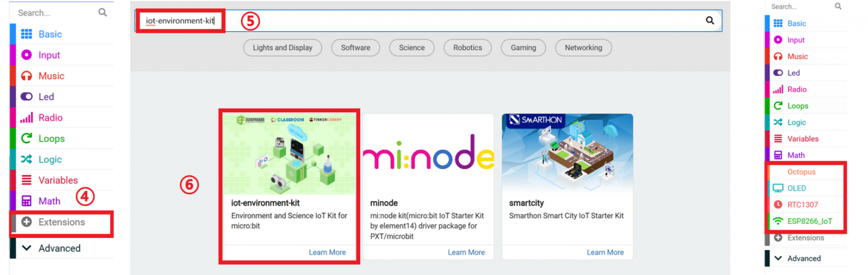The width and height of the screenshot is (868, 275).
Task: Click the Basic grid icon in left toolbox
Action: coord(26,34)
